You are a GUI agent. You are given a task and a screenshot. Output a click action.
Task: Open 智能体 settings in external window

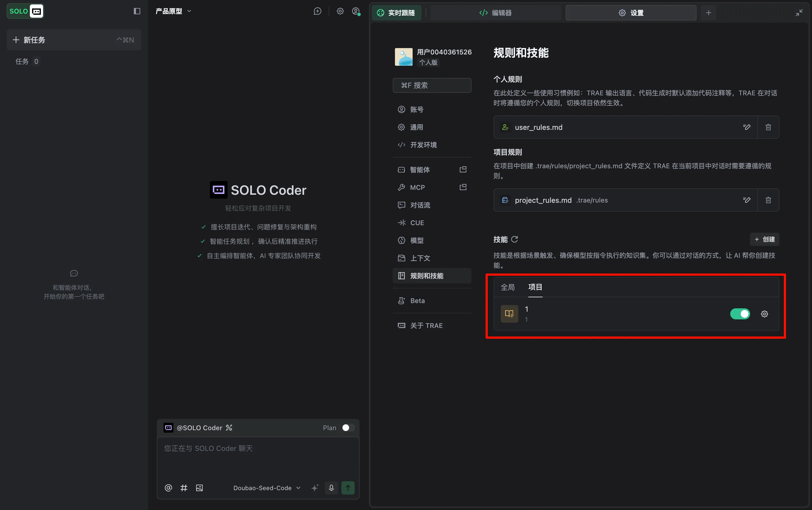463,169
